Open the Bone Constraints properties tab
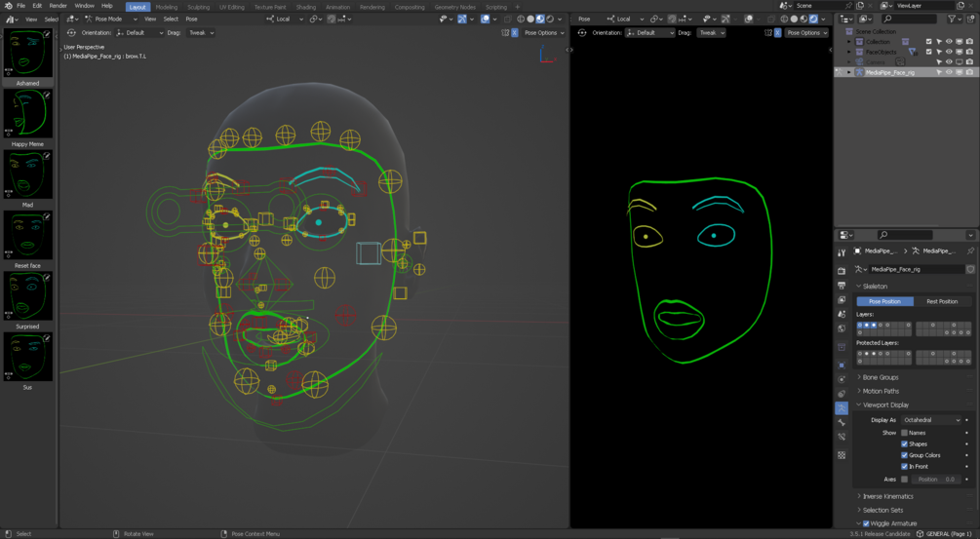Viewport: 980px width, 539px height. [842, 438]
